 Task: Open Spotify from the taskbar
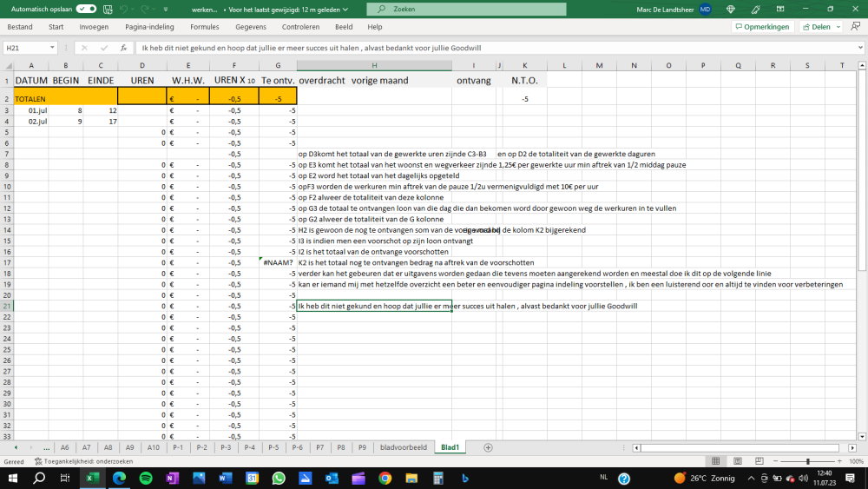145,479
